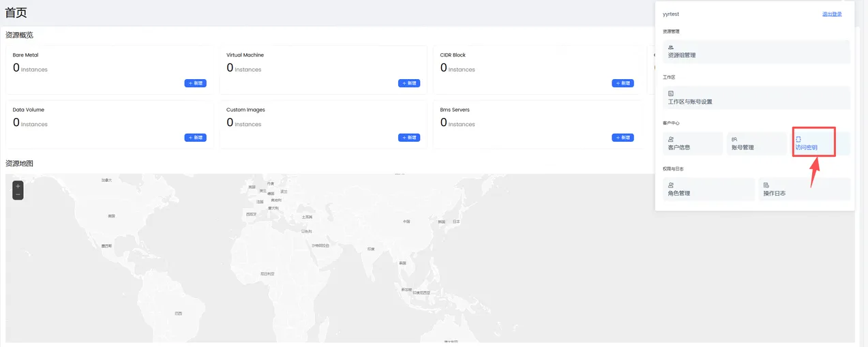868x347 pixels.
Task: Click 中国 label on the map
Action: click(x=406, y=222)
